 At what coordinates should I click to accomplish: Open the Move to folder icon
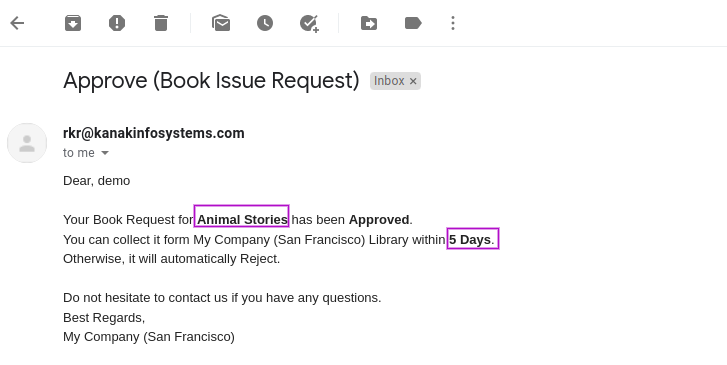click(369, 23)
